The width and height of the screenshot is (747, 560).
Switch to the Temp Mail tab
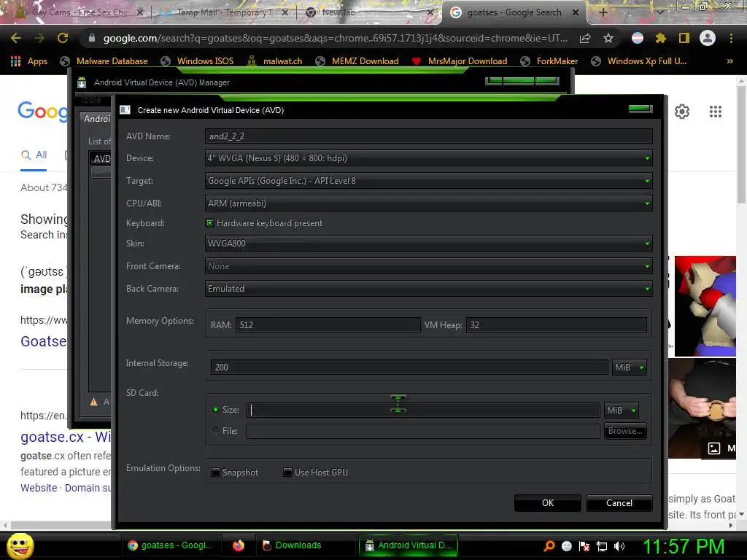click(225, 12)
